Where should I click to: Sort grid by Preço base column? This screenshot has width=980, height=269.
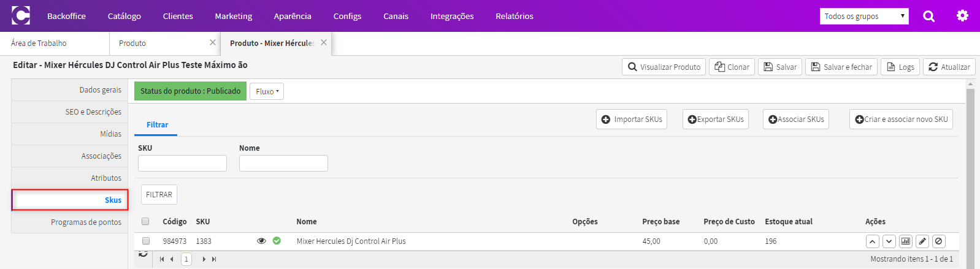[660, 221]
